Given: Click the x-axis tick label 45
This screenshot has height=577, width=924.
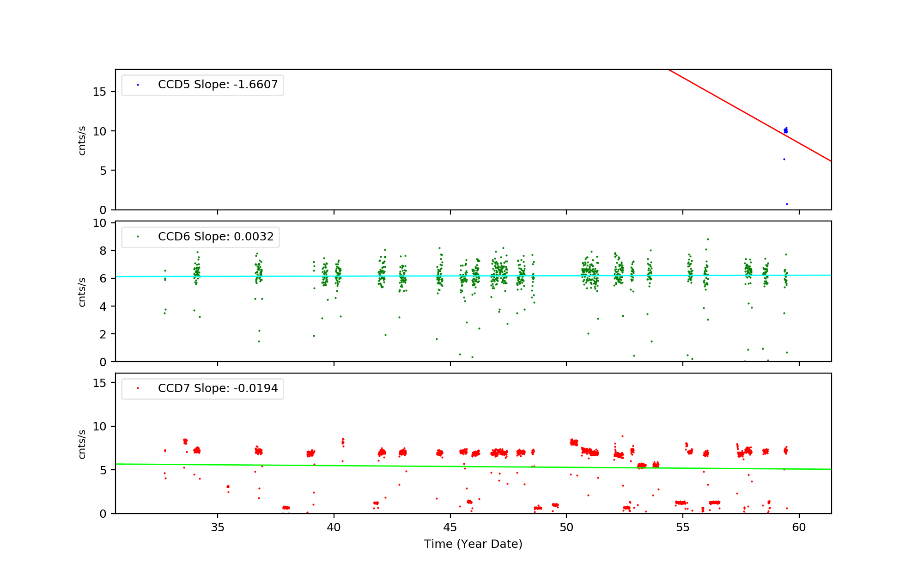Looking at the screenshot, I should (450, 528).
